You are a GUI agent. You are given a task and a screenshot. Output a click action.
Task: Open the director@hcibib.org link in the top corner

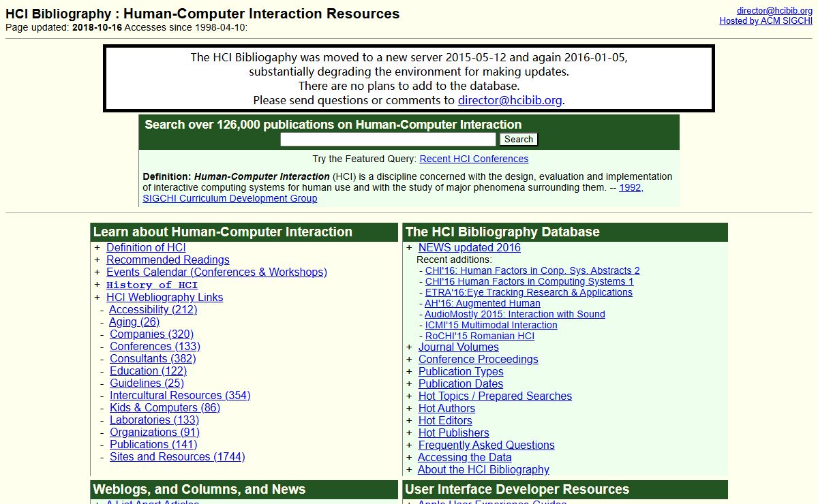click(x=774, y=10)
